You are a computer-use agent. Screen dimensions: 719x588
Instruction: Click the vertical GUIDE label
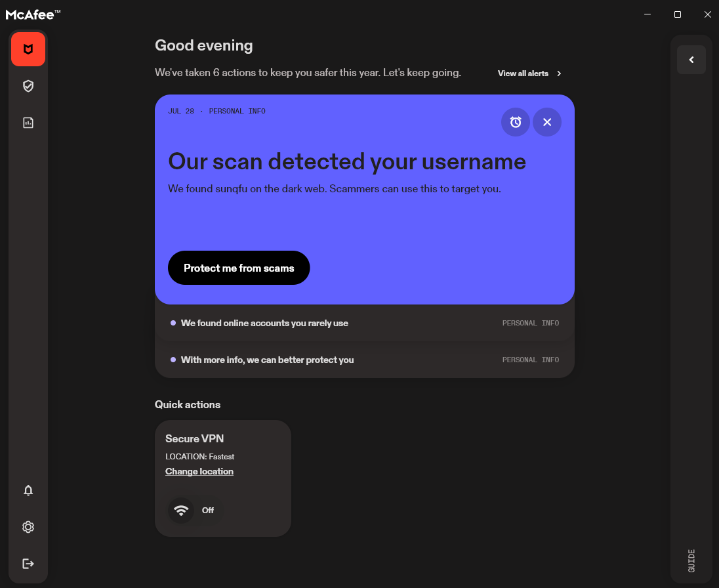691,560
